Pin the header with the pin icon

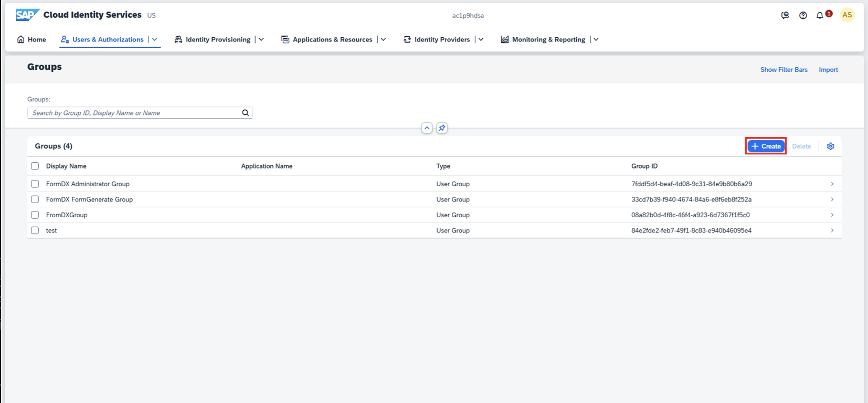442,128
